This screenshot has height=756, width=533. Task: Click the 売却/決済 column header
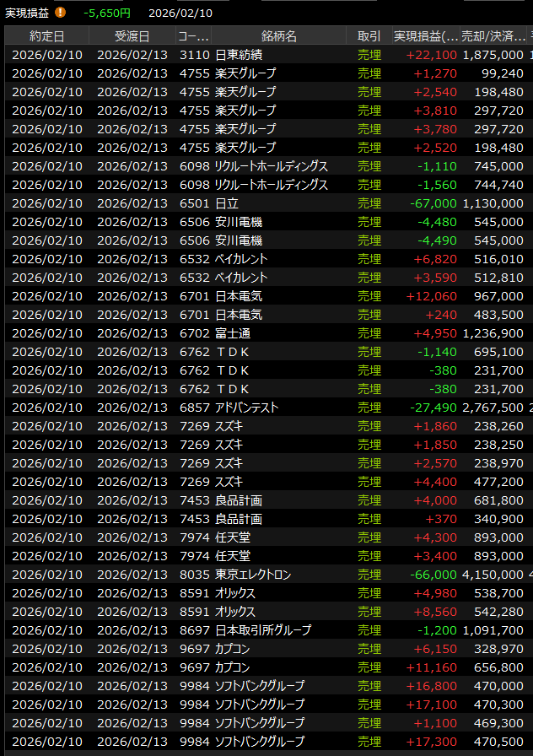point(493,36)
